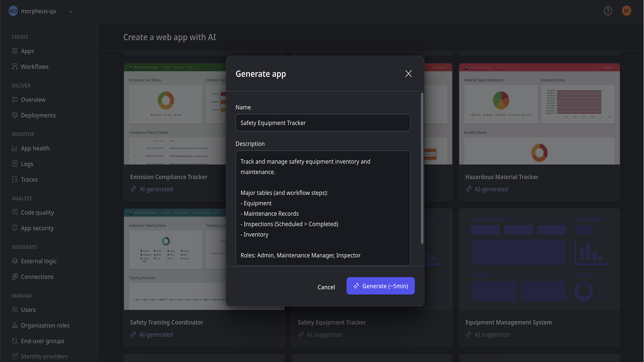Image resolution: width=644 pixels, height=362 pixels.
Task: Click the Code quality icon
Action: [x=15, y=212]
